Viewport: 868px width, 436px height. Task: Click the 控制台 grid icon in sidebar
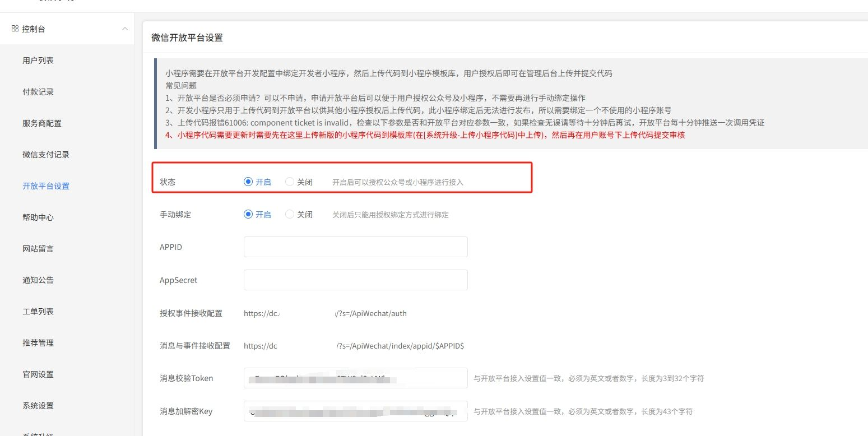[15, 29]
